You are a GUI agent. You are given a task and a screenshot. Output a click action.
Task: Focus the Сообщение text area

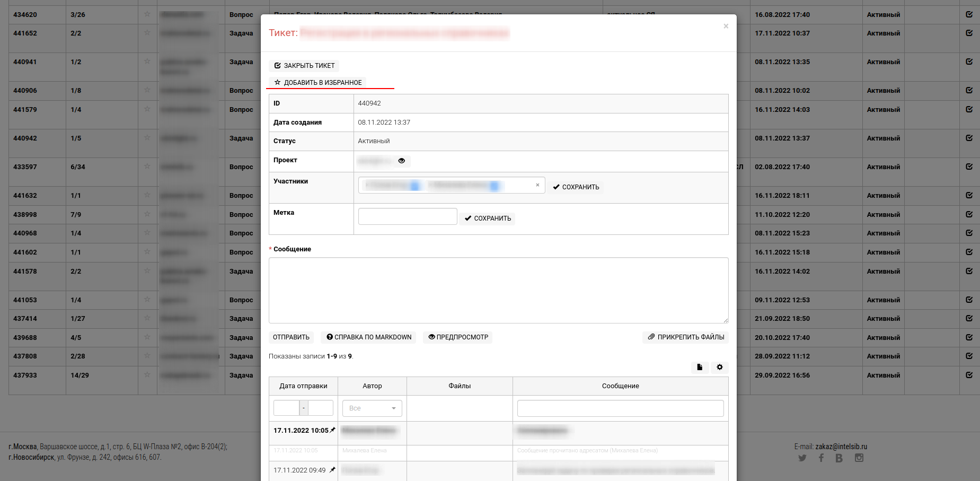coord(498,290)
